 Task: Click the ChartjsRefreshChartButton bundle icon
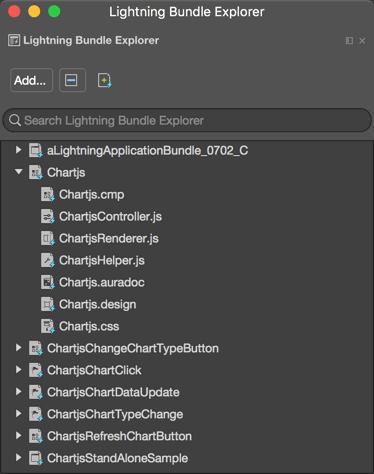[35, 436]
